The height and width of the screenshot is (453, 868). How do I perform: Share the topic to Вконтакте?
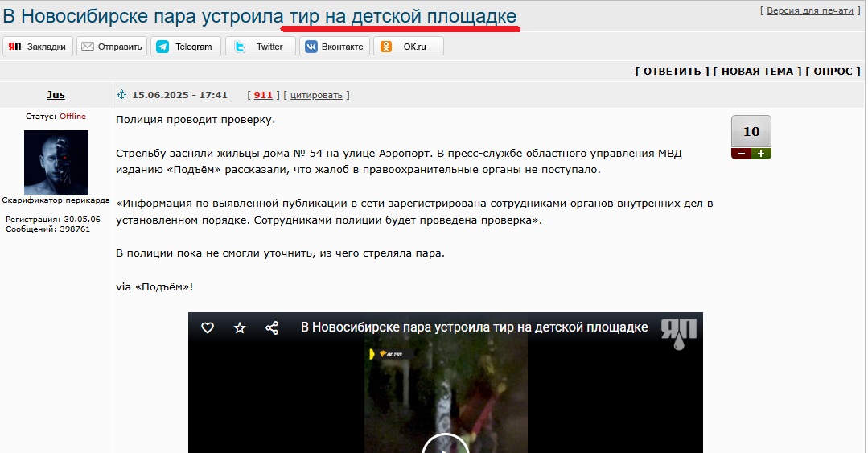pyautogui.click(x=335, y=47)
